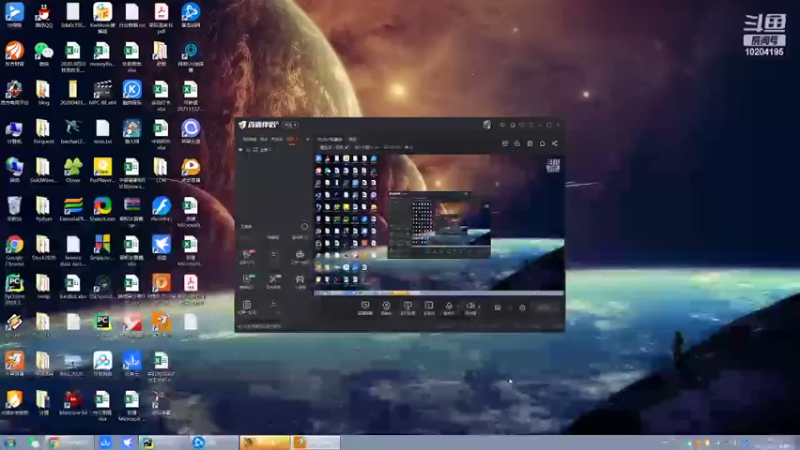Open the blog folder on the desktop
Image resolution: width=800 pixels, height=450 pixels.
coord(43,92)
